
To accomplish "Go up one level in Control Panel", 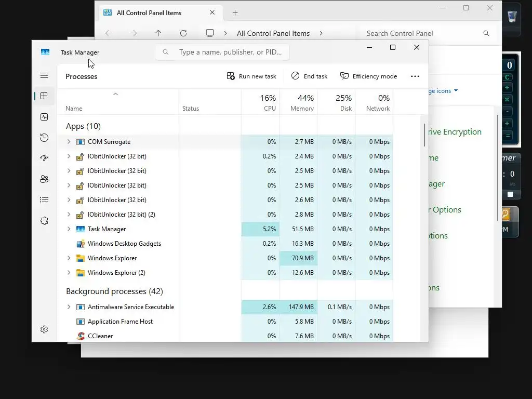I will [x=158, y=33].
